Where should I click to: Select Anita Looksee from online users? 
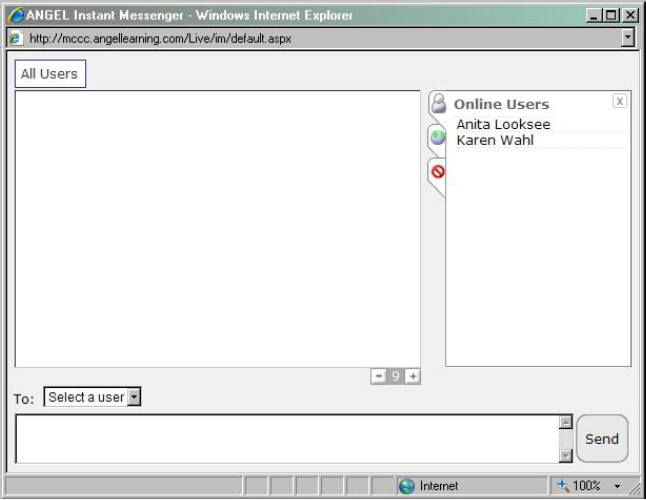point(503,124)
